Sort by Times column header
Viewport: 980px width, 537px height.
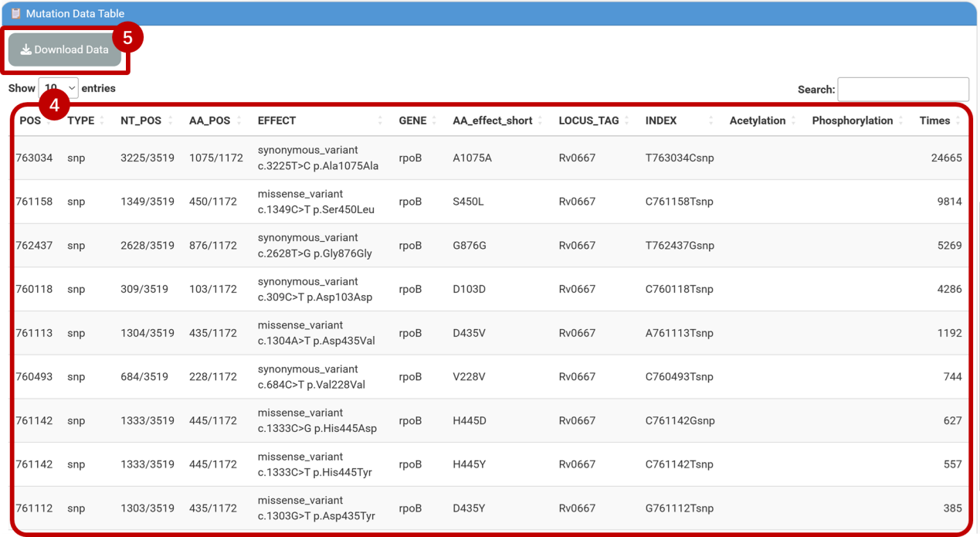click(x=934, y=121)
